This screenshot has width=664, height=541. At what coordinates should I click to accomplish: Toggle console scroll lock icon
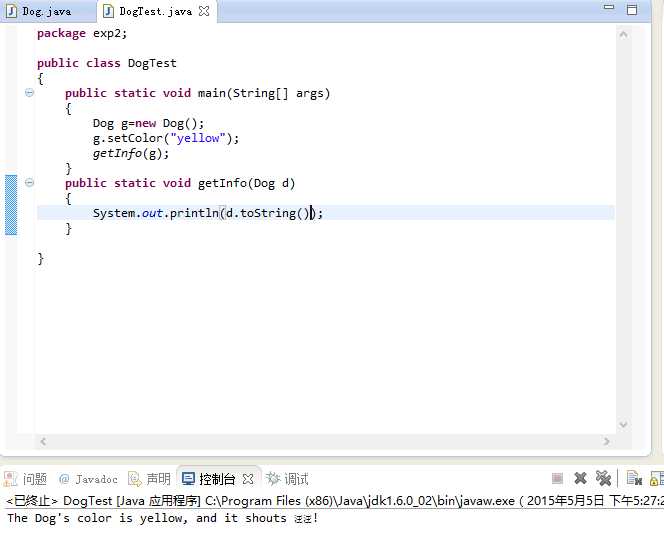[x=657, y=479]
